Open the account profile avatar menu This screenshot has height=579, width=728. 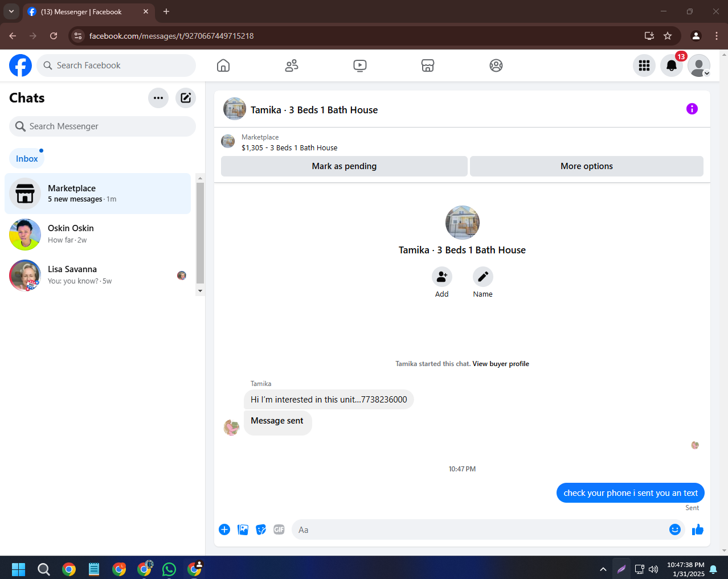click(x=699, y=65)
